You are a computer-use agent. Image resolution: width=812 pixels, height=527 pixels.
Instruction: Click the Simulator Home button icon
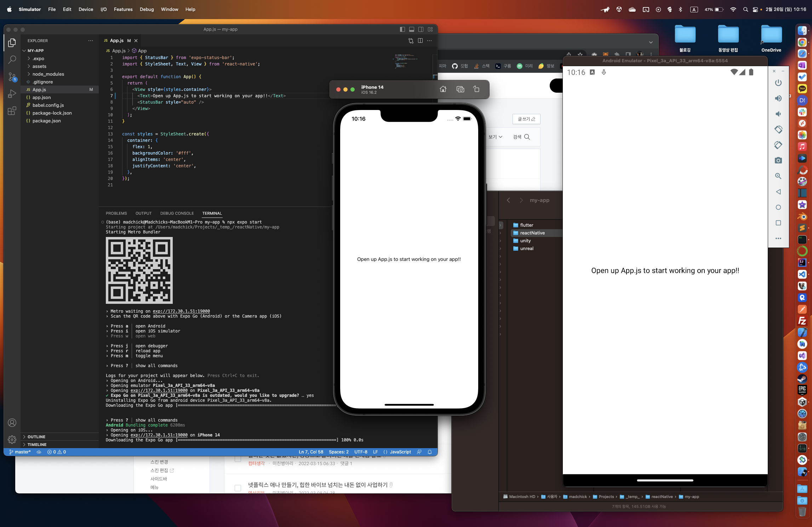(443, 89)
